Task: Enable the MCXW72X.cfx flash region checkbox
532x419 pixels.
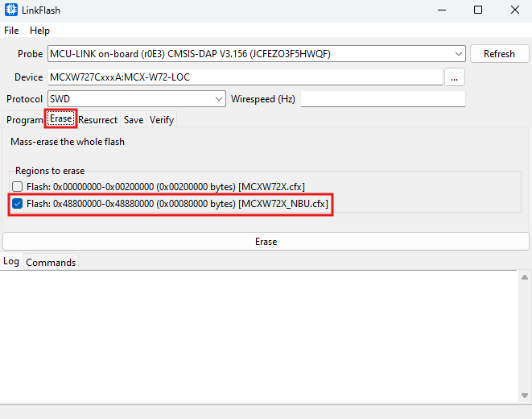Action: tap(18, 187)
